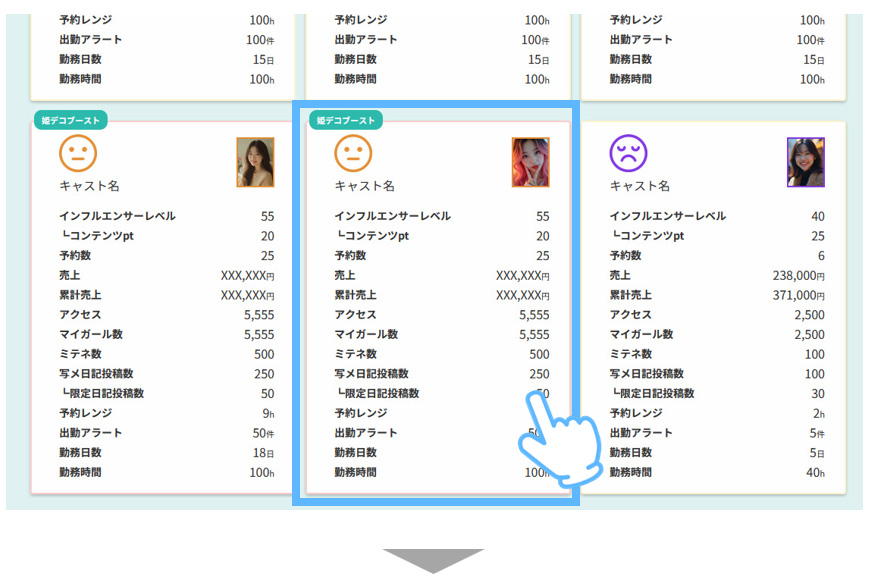The width and height of the screenshot is (870, 584).
Task: Click the 予約レンジ 9h value in left card
Action: [268, 413]
